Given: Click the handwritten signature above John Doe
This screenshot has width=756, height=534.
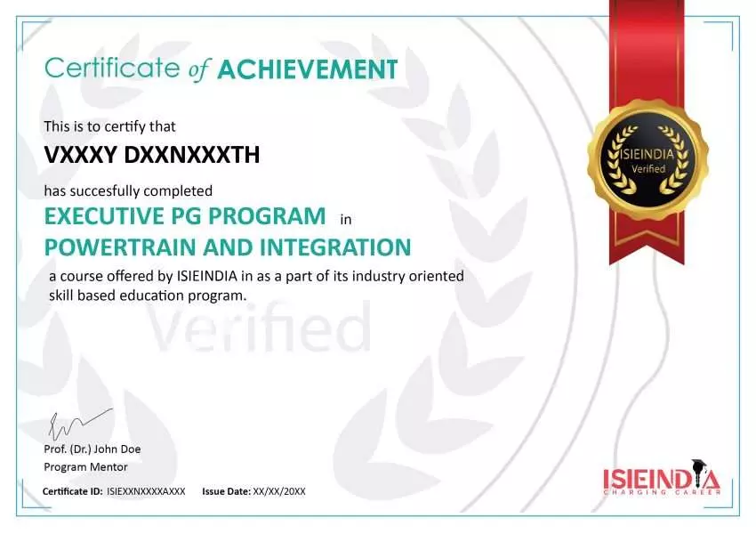Looking at the screenshot, I should click(80, 423).
